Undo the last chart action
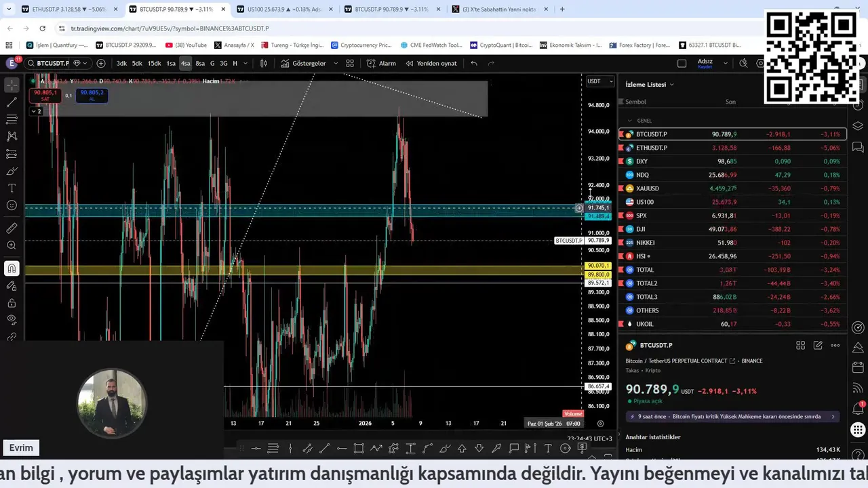Viewport: 868px width, 488px height. (474, 63)
